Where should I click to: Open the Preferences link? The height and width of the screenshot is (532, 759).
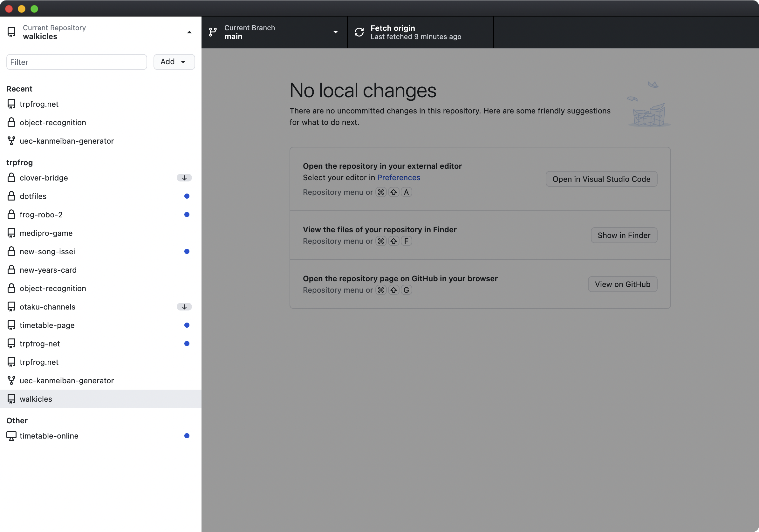click(398, 177)
